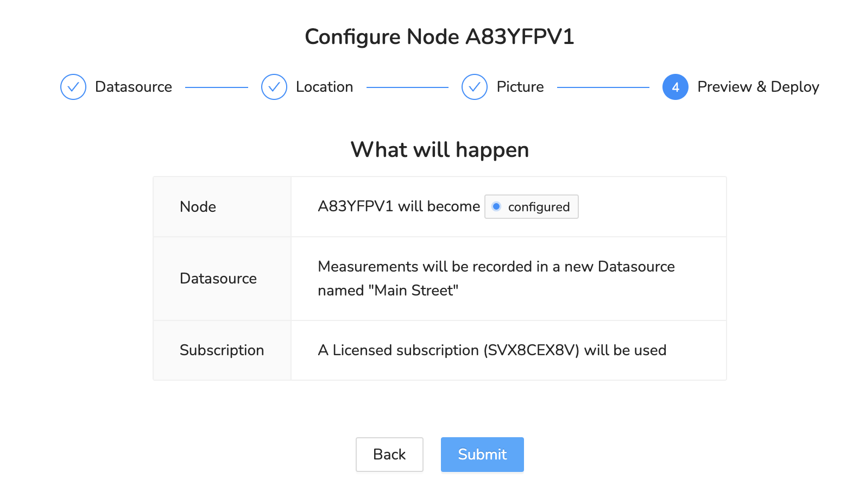Open the Picture wizard step
Viewport: 846px width, 504px height.
point(520,87)
